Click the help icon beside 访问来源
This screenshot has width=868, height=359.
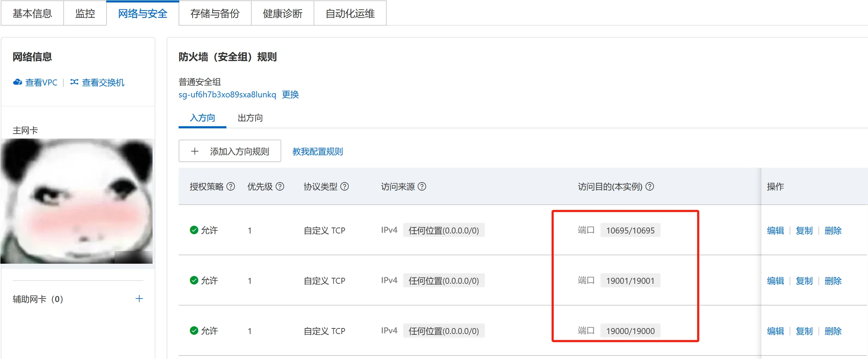422,186
